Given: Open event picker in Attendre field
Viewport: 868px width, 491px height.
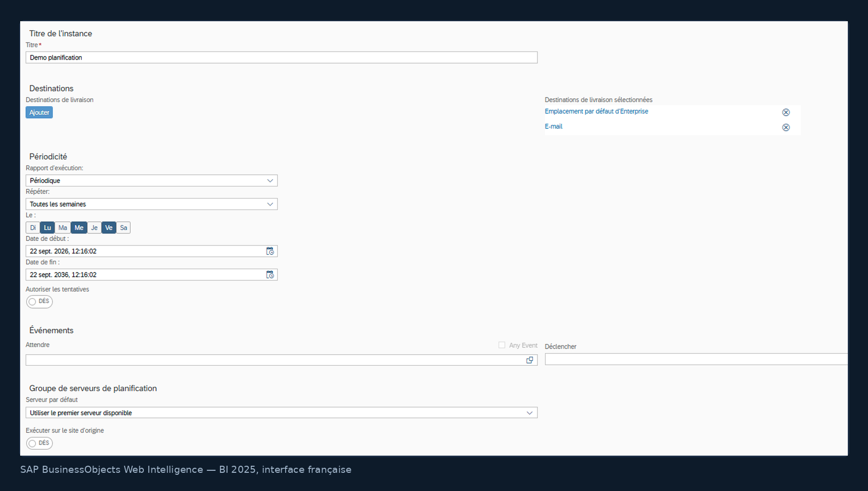Looking at the screenshot, I should (x=529, y=360).
